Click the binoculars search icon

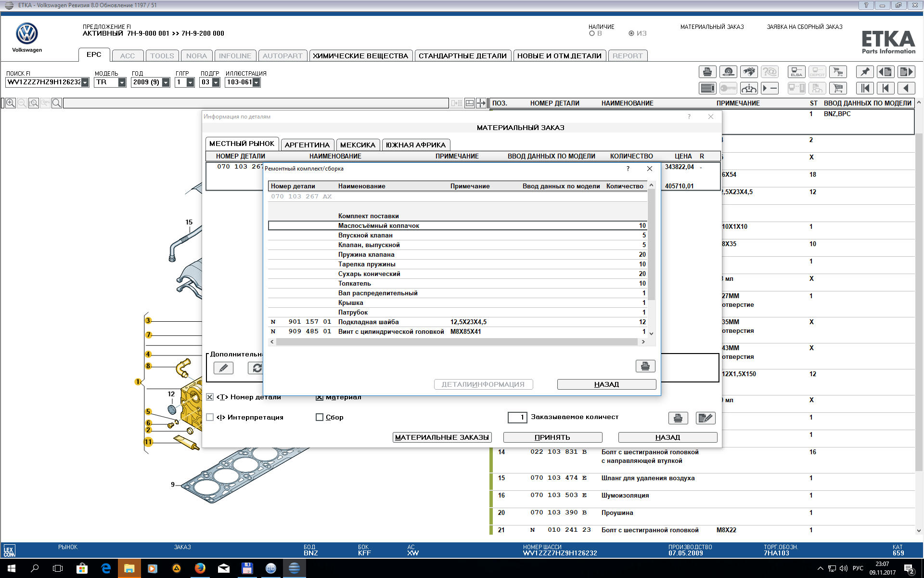[x=748, y=72]
